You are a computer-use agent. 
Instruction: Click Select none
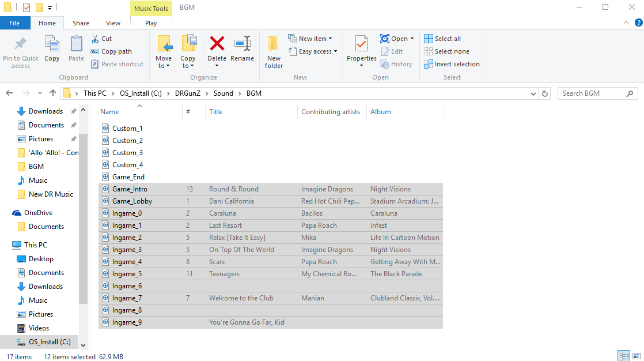tap(446, 51)
